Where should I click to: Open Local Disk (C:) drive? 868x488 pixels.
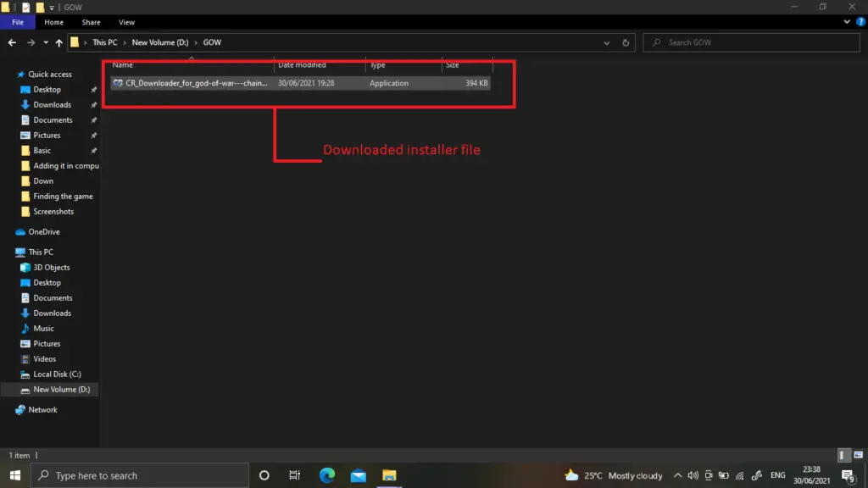pyautogui.click(x=57, y=374)
